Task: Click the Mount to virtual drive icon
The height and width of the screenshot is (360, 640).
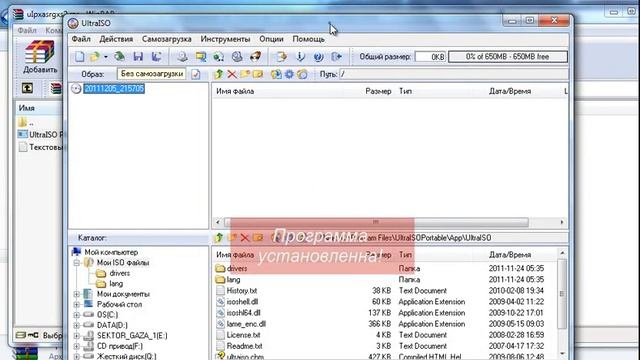Action: pos(237,56)
